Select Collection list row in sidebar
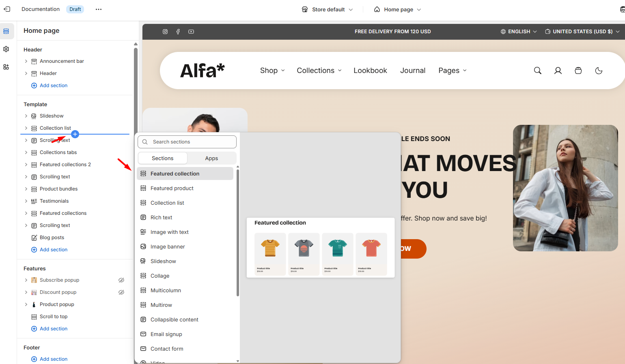This screenshot has height=364, width=625. (55, 128)
